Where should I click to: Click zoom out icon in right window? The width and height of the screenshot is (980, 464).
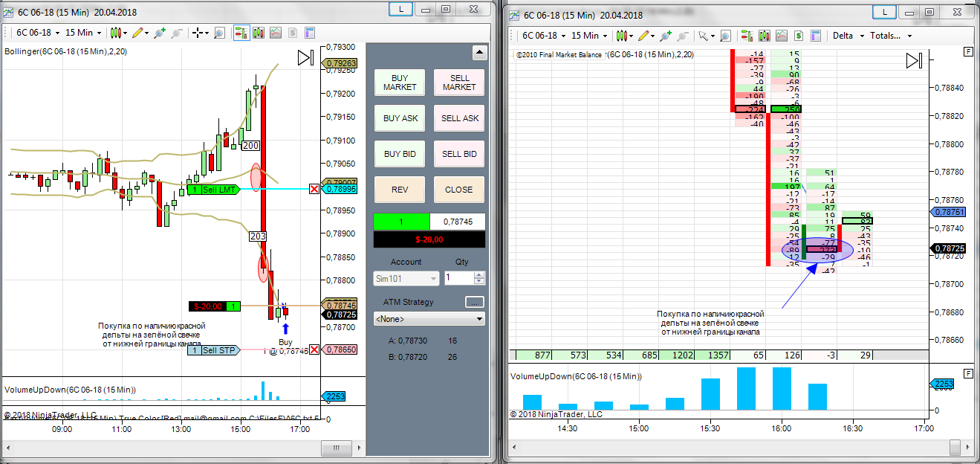(682, 35)
